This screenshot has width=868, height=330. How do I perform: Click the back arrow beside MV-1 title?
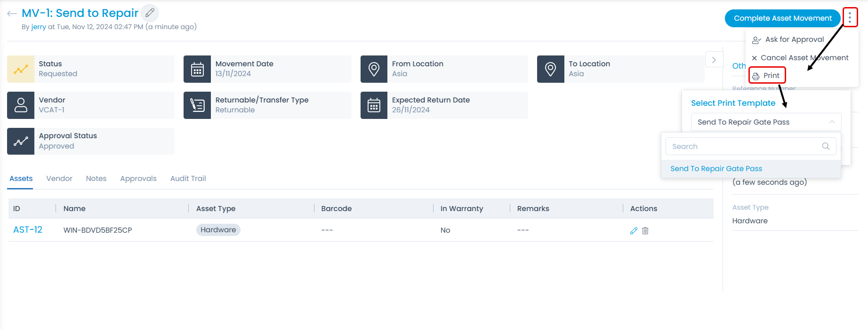point(12,14)
